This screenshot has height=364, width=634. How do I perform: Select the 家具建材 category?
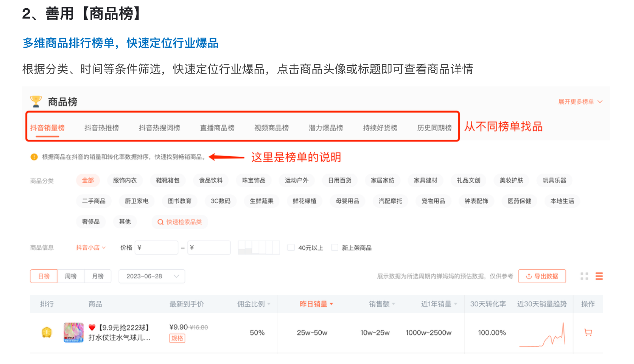point(426,180)
